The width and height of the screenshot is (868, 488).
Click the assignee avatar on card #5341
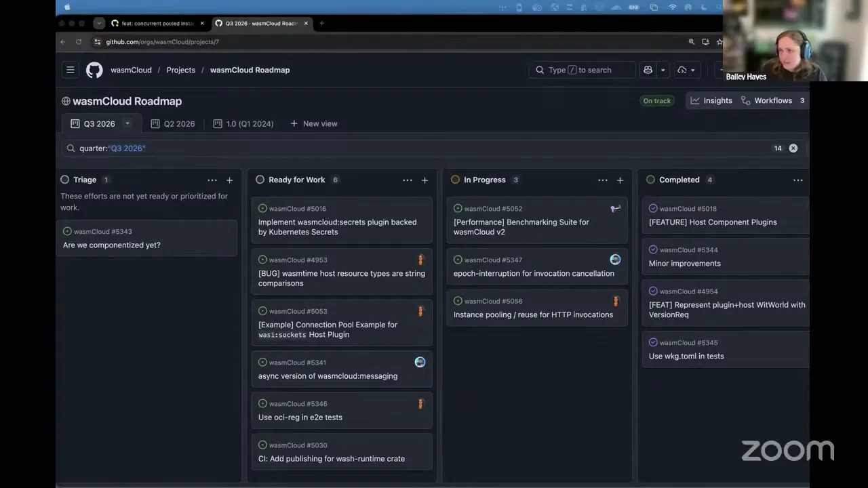pyautogui.click(x=420, y=362)
